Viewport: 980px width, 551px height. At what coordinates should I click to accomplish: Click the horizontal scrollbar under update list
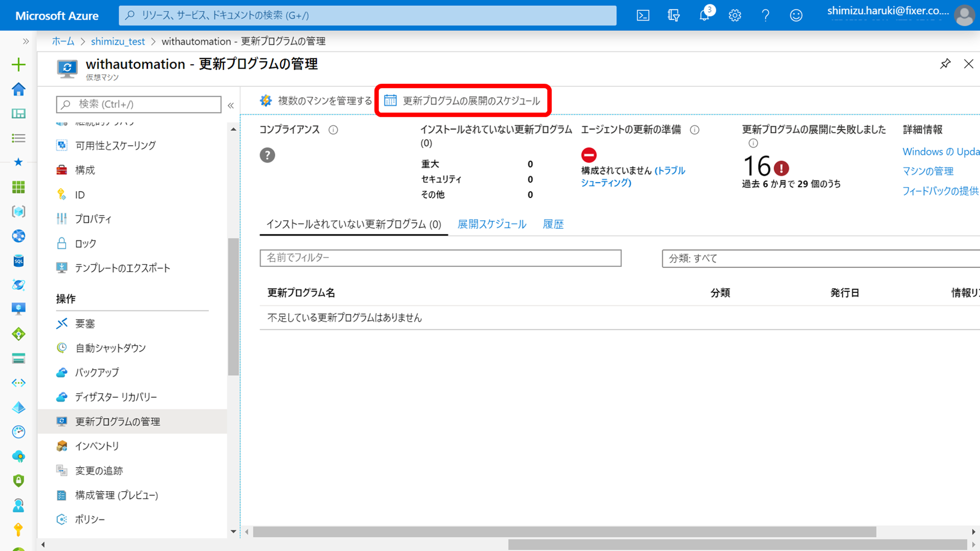click(564, 532)
